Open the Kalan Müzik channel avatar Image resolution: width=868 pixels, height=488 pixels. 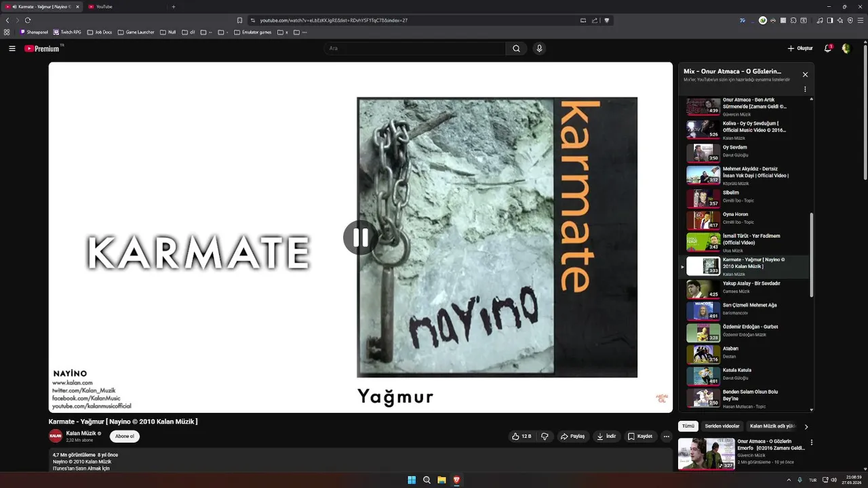[56, 436]
